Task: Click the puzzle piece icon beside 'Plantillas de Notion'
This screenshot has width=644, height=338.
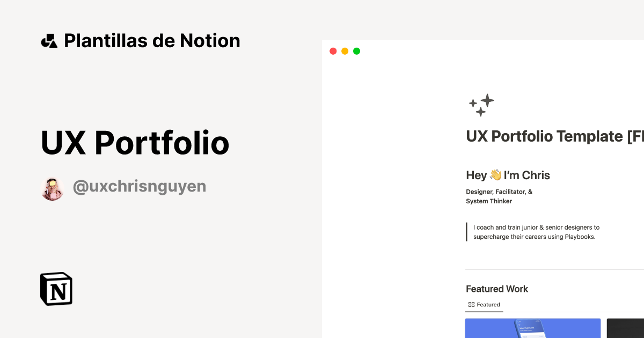Action: coord(49,40)
